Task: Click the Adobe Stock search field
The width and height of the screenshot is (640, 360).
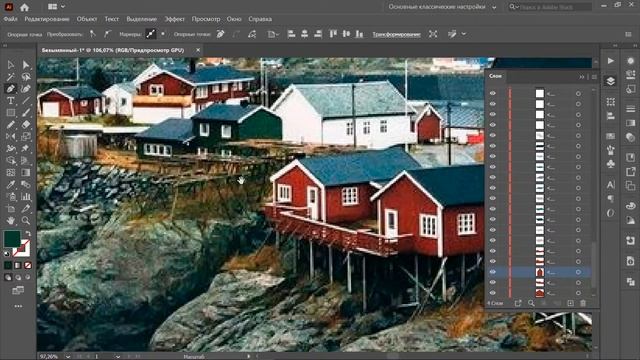Action: click(555, 7)
